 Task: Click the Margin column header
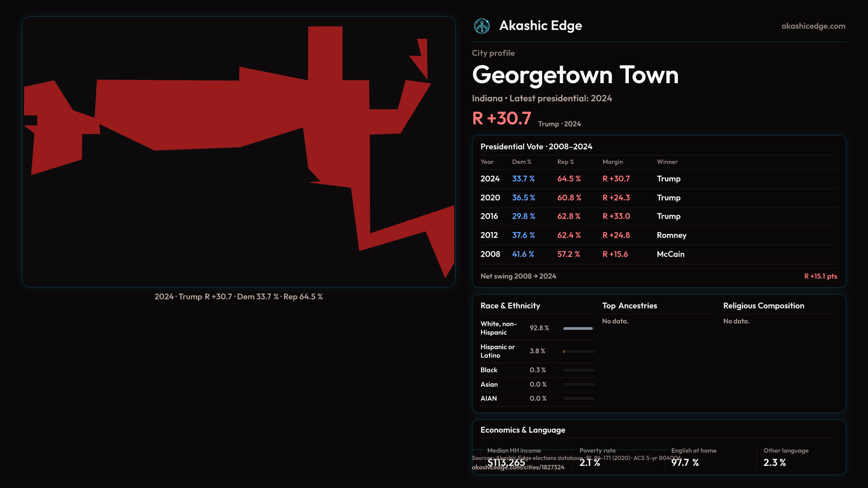pos(613,162)
